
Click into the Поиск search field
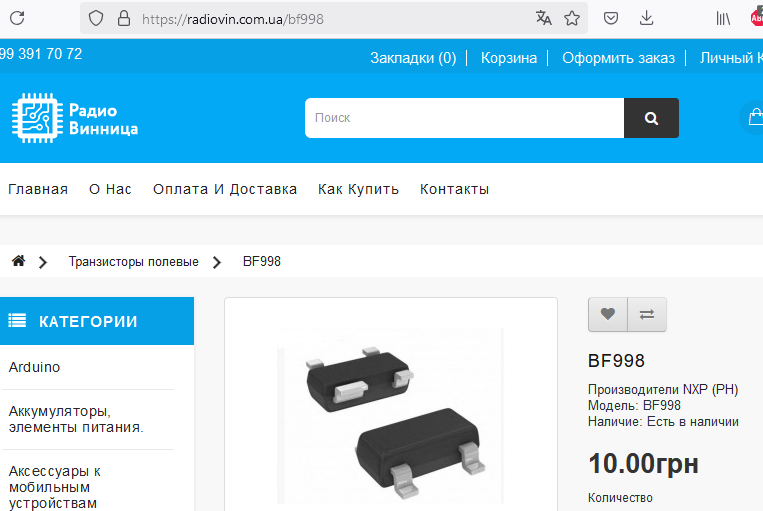[464, 118]
